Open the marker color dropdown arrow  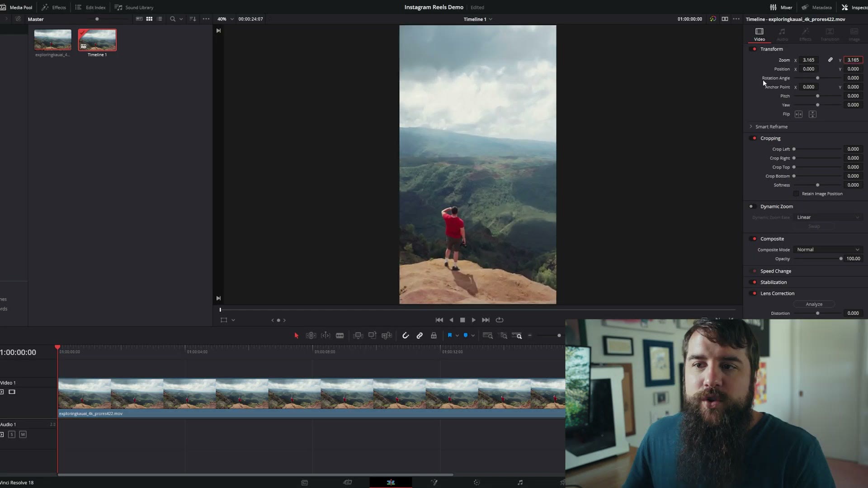[x=473, y=335]
